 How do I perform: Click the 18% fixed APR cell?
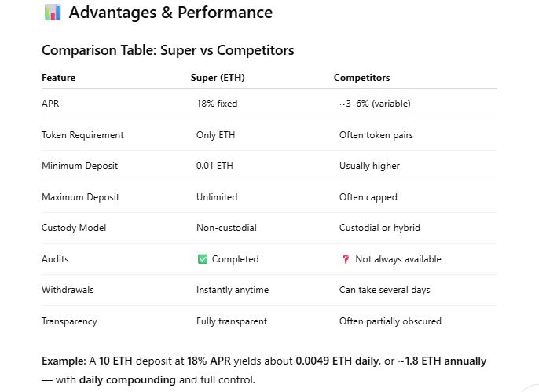click(217, 104)
